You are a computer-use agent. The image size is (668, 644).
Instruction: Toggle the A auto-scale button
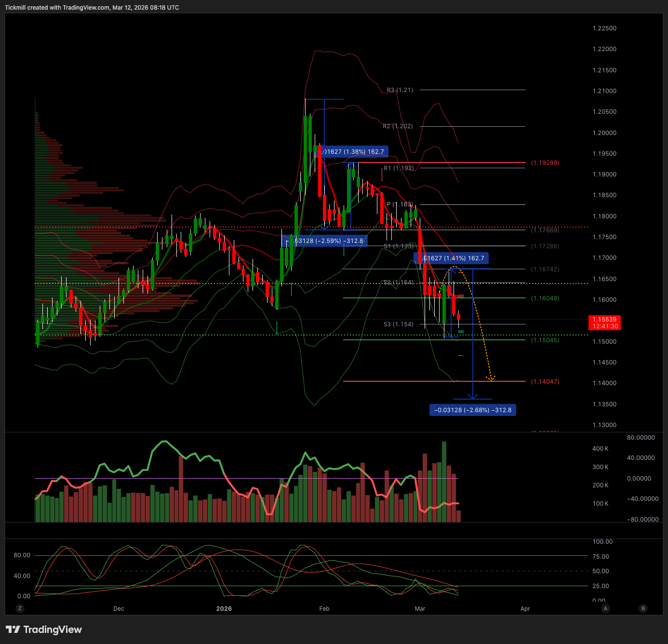point(605,608)
